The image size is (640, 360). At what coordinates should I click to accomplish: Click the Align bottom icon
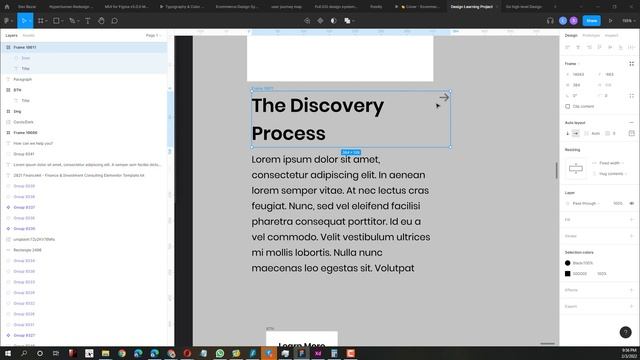(x=620, y=47)
